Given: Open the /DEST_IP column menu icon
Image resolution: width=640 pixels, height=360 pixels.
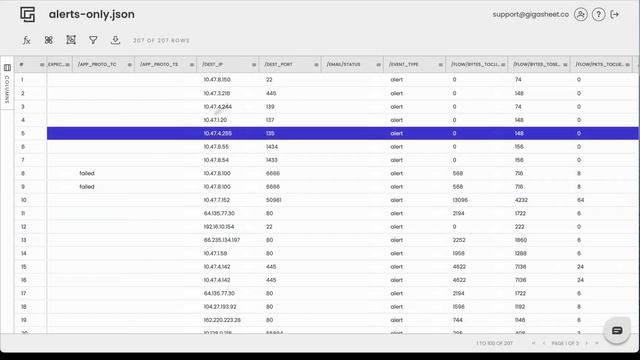Looking at the screenshot, I should (x=254, y=64).
